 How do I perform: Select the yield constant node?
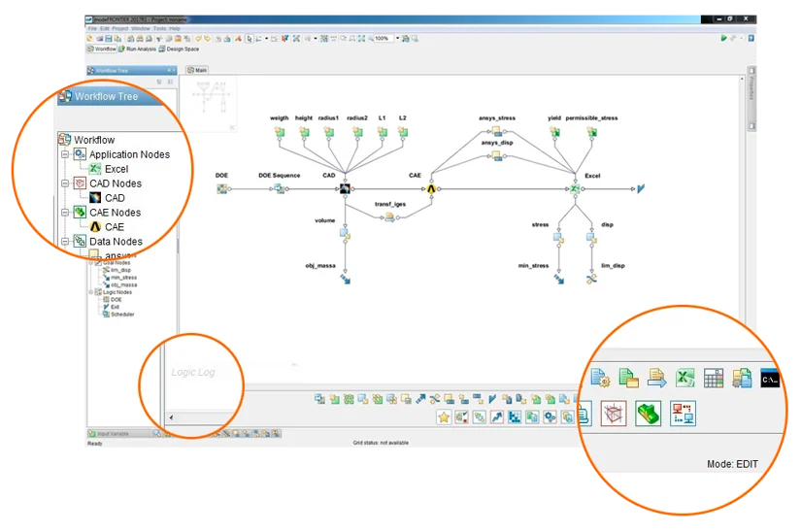(x=554, y=132)
